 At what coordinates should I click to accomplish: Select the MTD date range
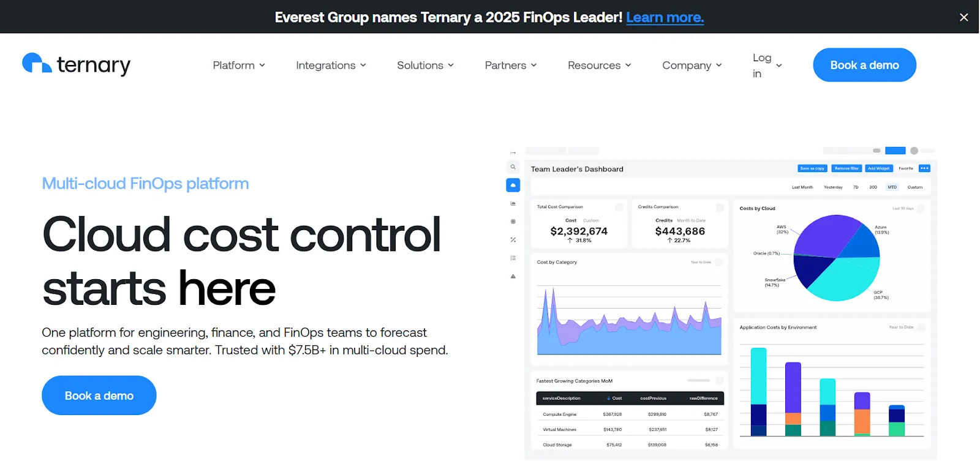[892, 187]
